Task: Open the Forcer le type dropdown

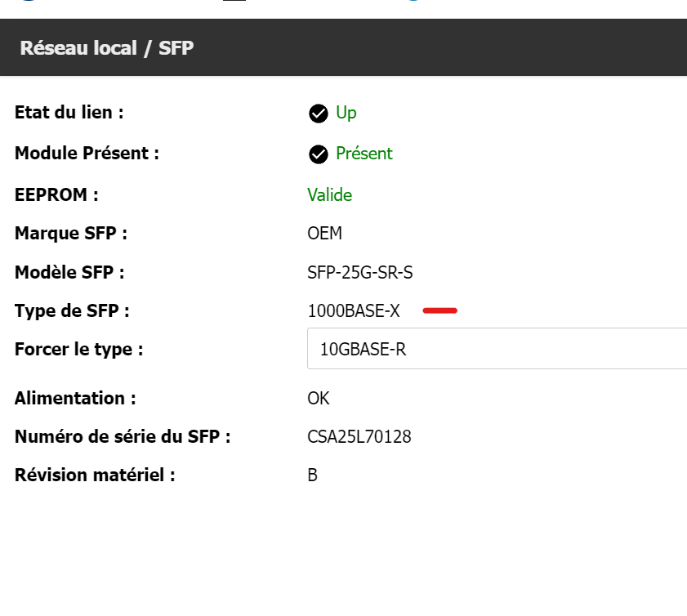Action: [497, 350]
